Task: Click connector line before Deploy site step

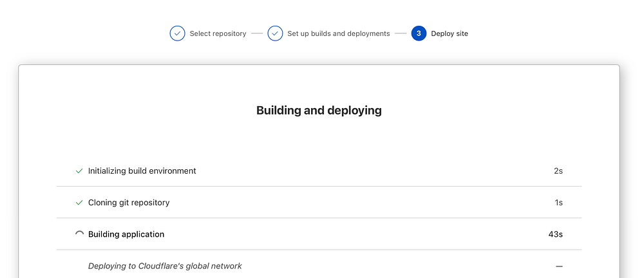Action: click(x=401, y=33)
